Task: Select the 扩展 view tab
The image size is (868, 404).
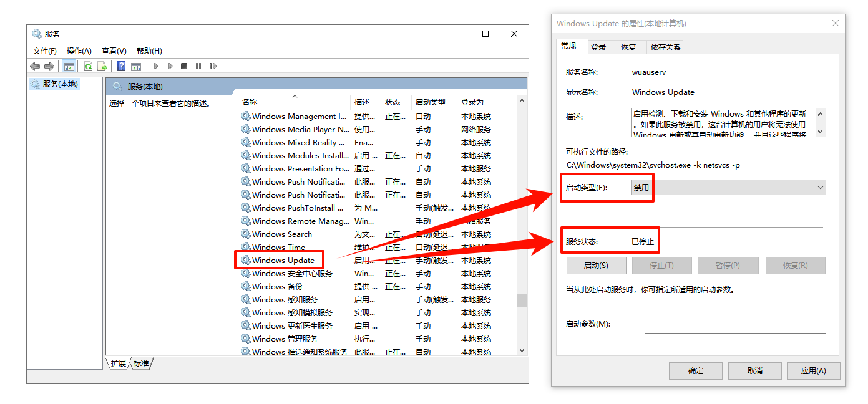Action: click(119, 363)
